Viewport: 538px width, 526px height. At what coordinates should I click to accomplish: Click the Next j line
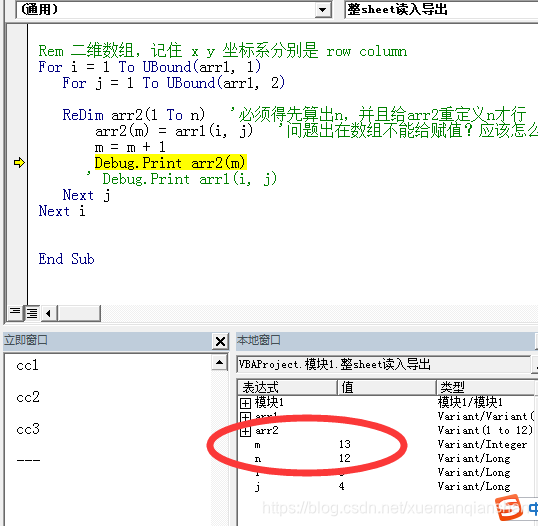tap(86, 195)
